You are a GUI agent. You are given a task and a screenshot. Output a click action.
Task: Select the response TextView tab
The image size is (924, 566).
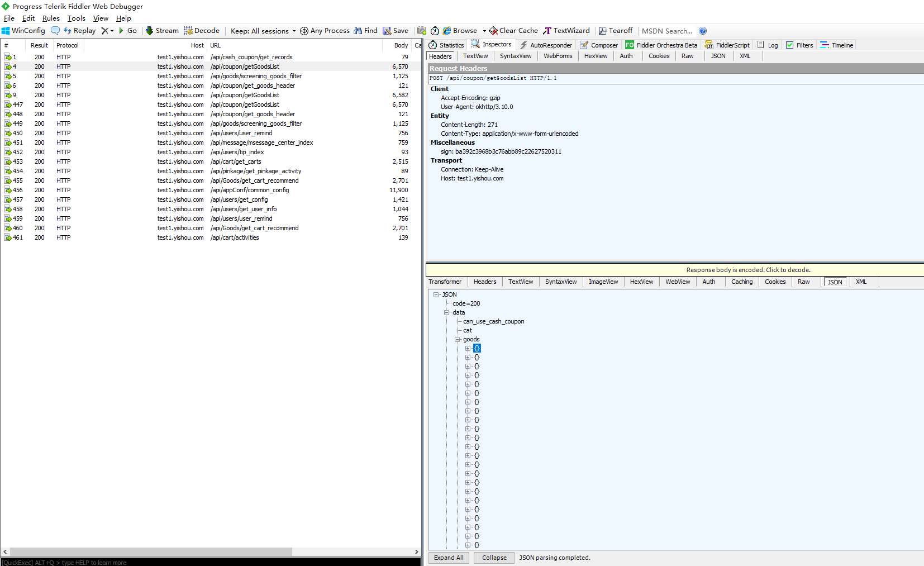(x=521, y=282)
